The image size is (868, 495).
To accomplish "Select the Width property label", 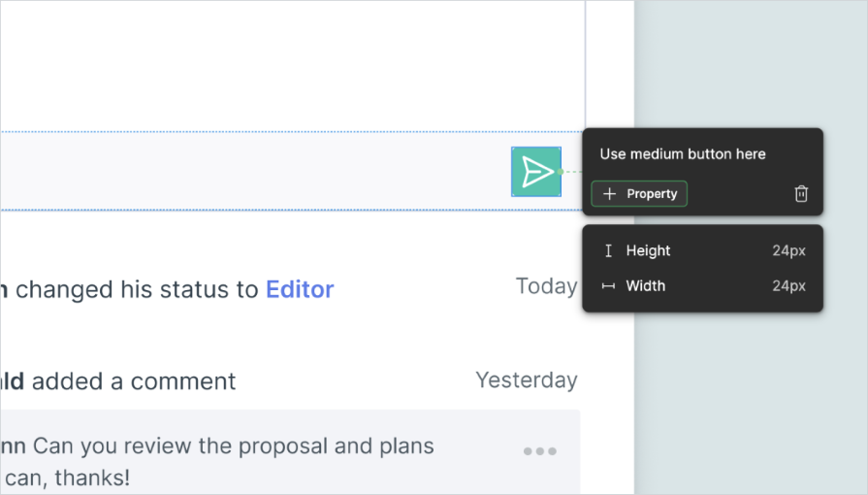I will coord(645,286).
